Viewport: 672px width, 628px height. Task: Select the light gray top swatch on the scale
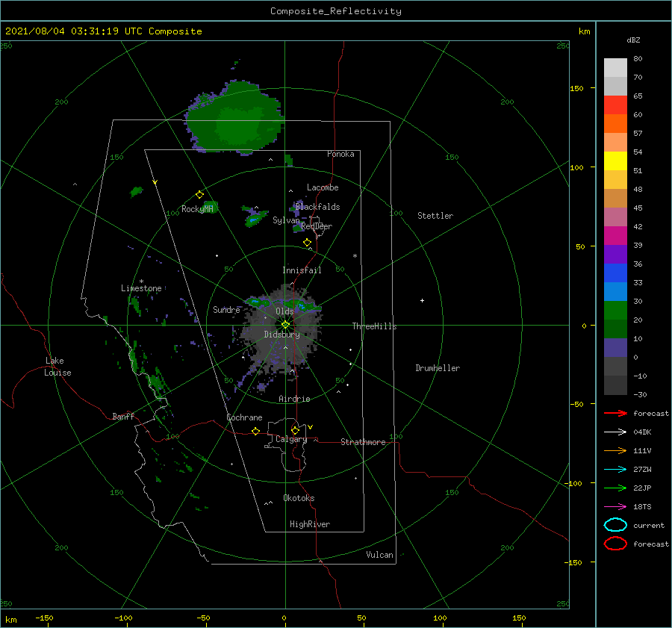click(x=615, y=68)
